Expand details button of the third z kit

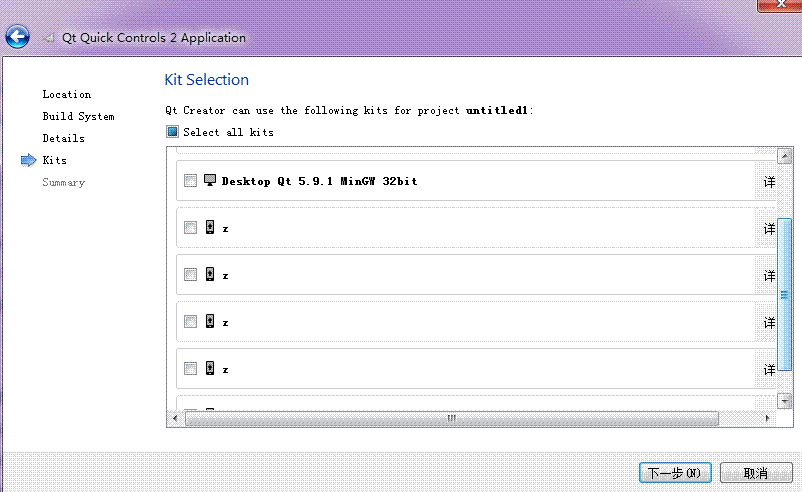click(x=766, y=323)
